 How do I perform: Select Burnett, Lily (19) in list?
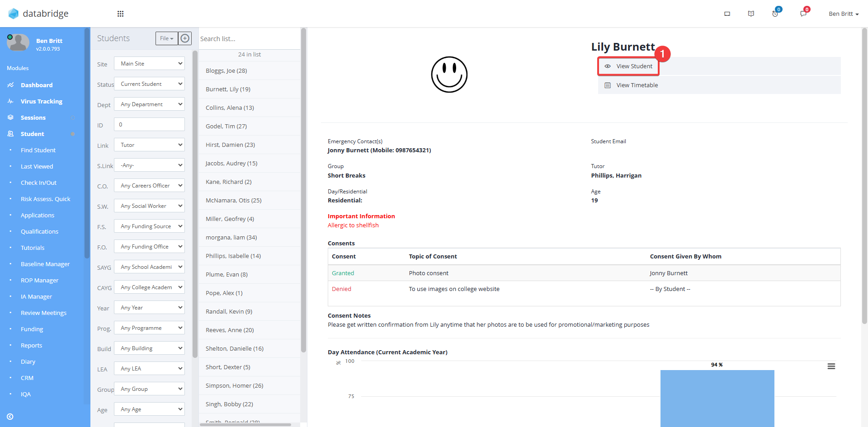point(250,89)
